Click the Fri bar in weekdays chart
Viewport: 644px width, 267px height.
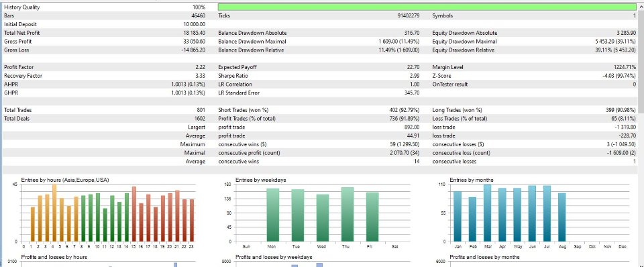pos(372,217)
